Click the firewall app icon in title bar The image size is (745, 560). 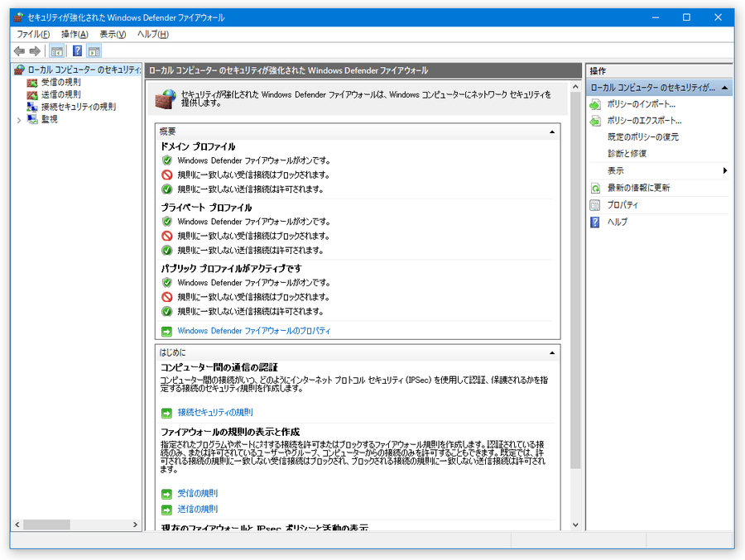18,17
